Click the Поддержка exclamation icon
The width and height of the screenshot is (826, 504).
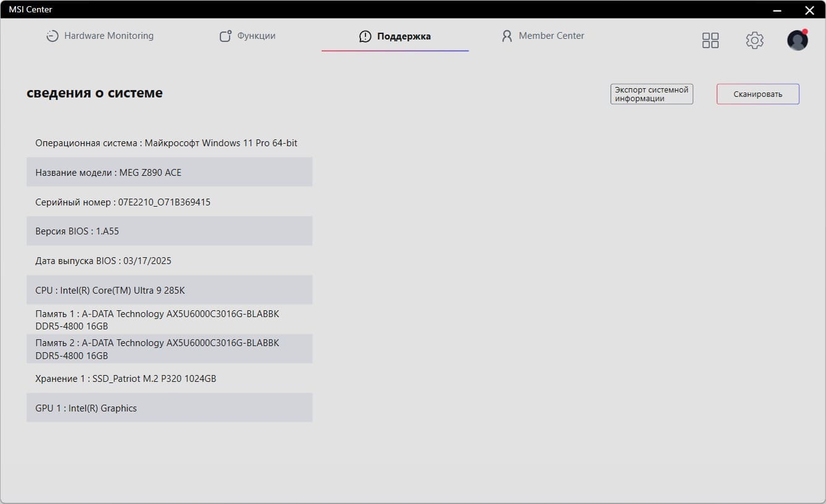[x=365, y=36]
